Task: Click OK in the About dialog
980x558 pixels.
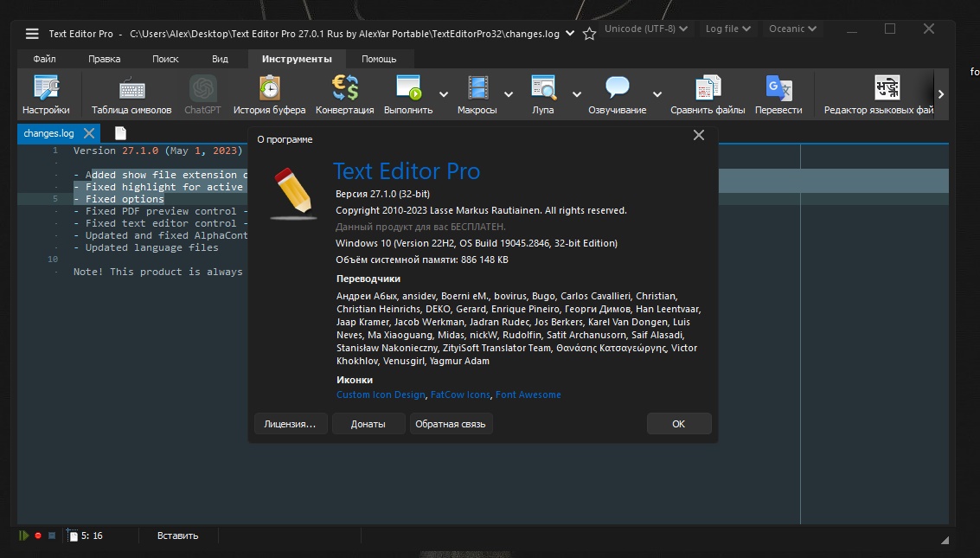Action: tap(679, 424)
